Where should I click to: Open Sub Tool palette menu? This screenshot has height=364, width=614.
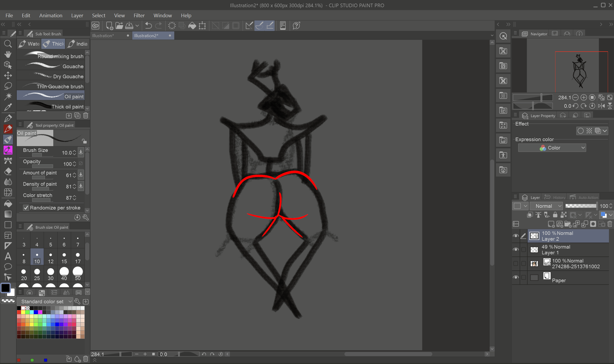click(20, 33)
